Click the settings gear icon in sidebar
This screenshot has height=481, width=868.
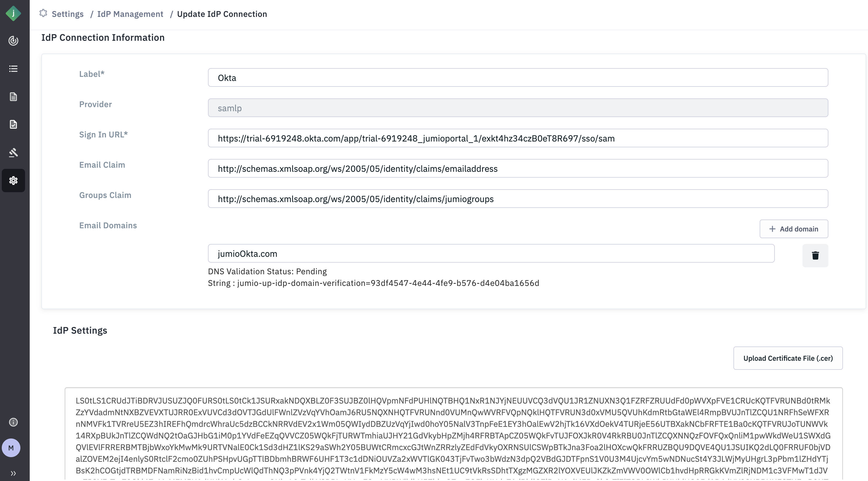[13, 181]
